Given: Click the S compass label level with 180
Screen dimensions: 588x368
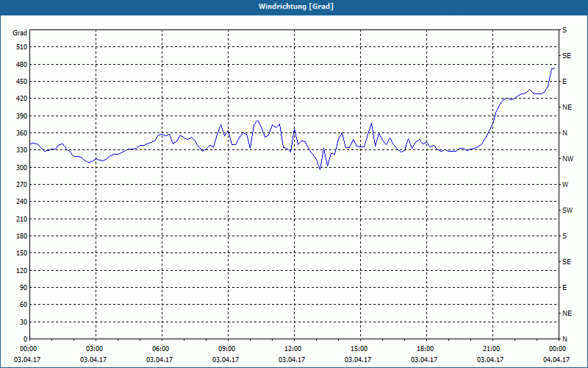Looking at the screenshot, I should 564,236.
